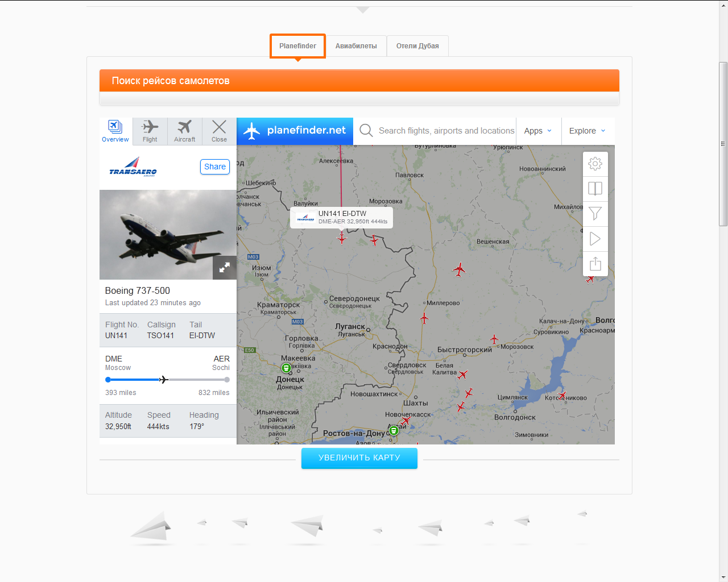Click the Boeing 737-500 title text

[138, 290]
